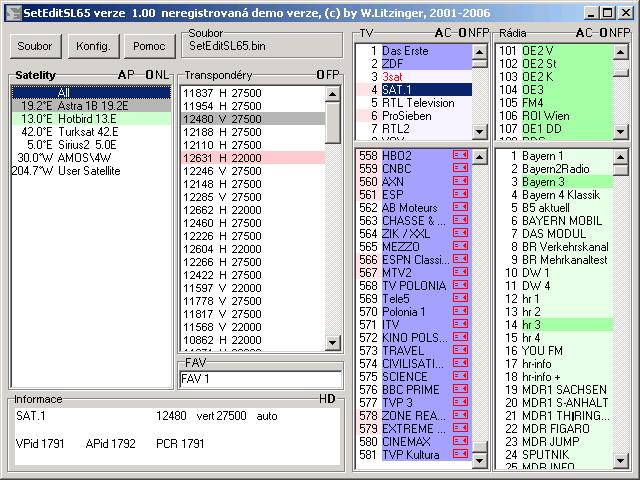Click the NFP sort letters above TV list
640x480 pixels.
pyautogui.click(x=478, y=33)
